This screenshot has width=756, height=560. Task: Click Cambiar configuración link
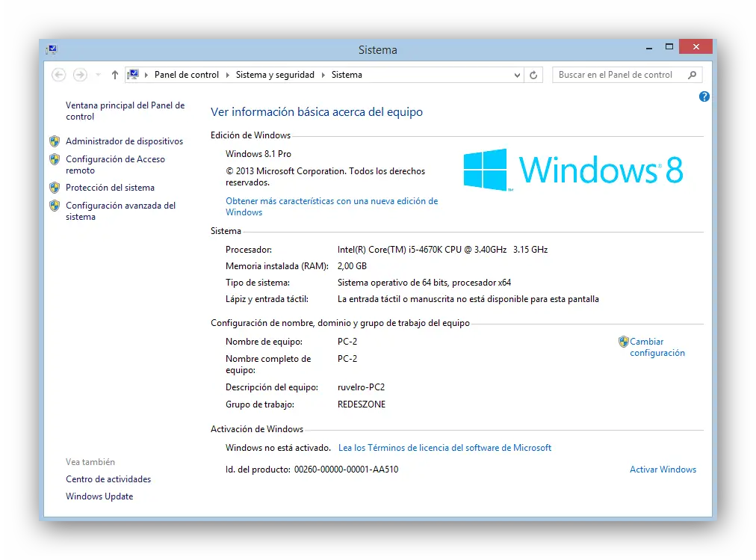(657, 347)
